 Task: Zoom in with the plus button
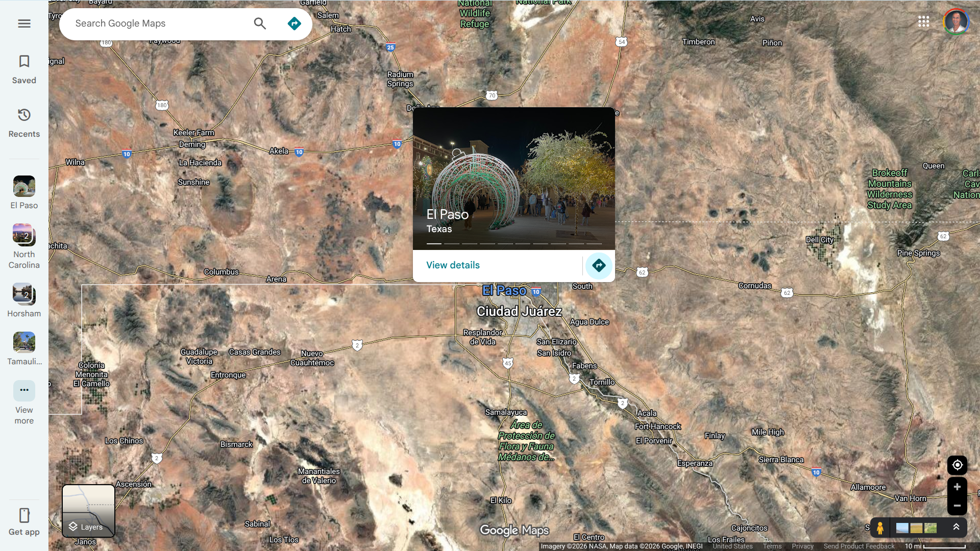click(957, 487)
